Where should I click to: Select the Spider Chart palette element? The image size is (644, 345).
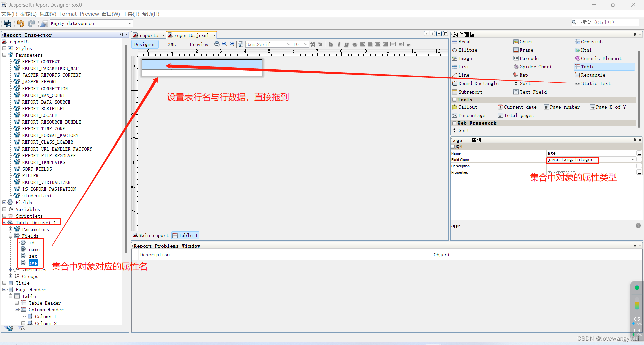point(533,67)
